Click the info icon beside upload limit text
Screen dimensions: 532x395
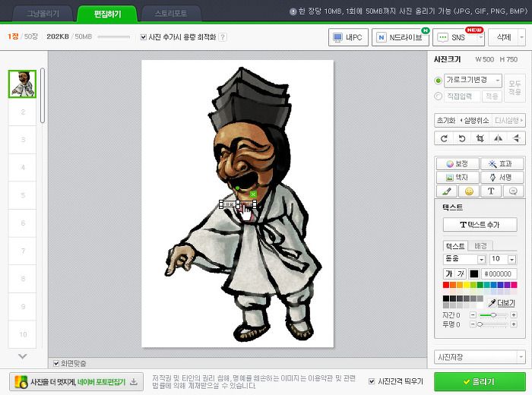[x=293, y=11]
